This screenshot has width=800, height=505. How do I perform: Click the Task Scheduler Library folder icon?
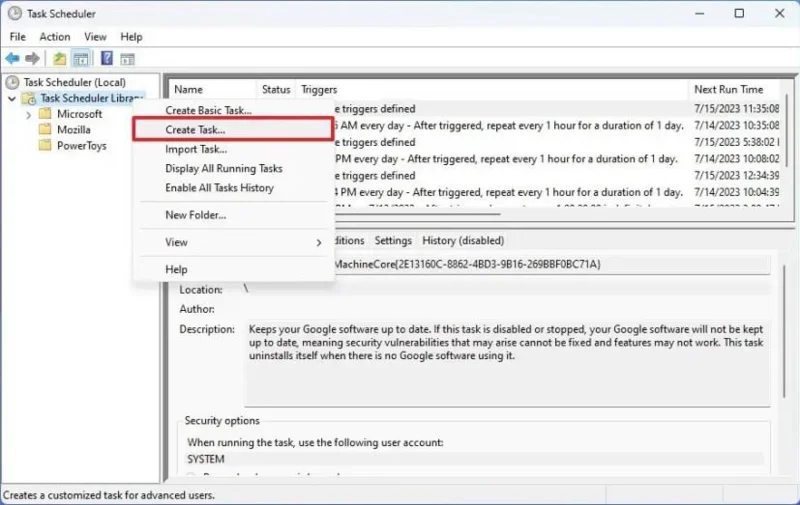tap(29, 98)
